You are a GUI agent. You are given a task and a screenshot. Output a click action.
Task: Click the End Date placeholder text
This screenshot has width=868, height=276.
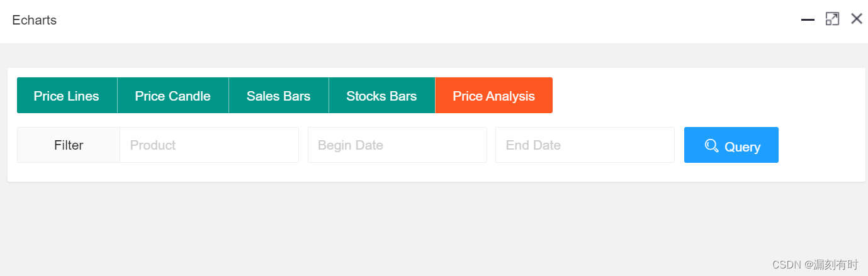(x=533, y=145)
